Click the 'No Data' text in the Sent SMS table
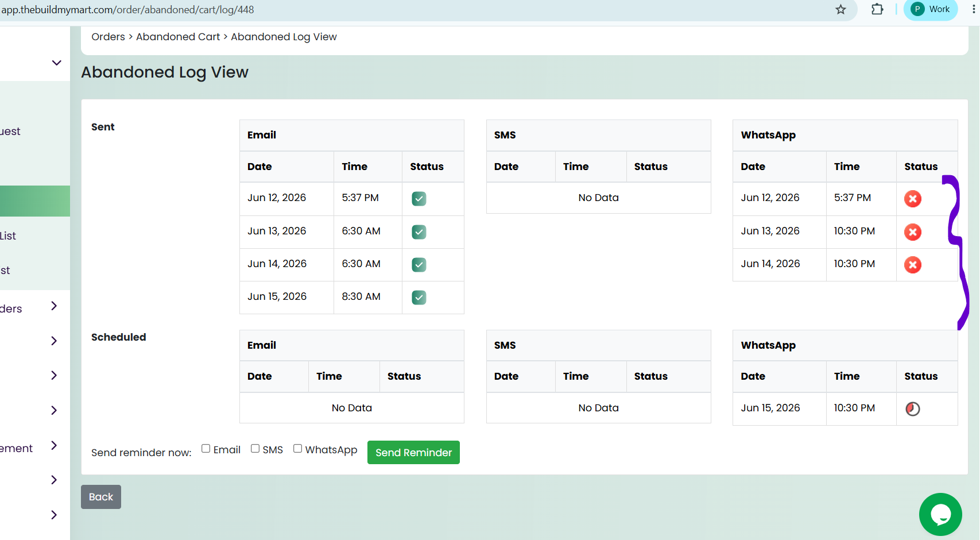 tap(598, 198)
